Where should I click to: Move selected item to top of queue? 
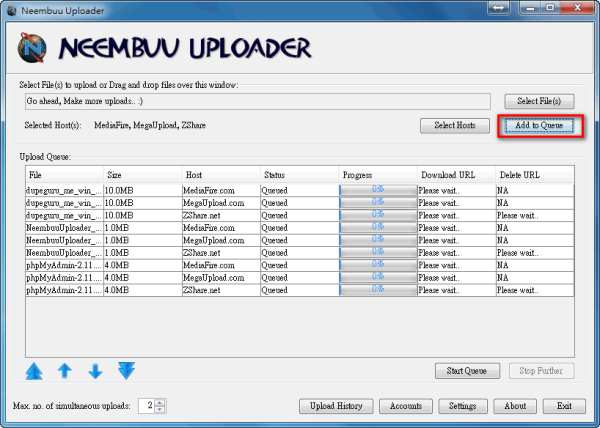(34, 371)
